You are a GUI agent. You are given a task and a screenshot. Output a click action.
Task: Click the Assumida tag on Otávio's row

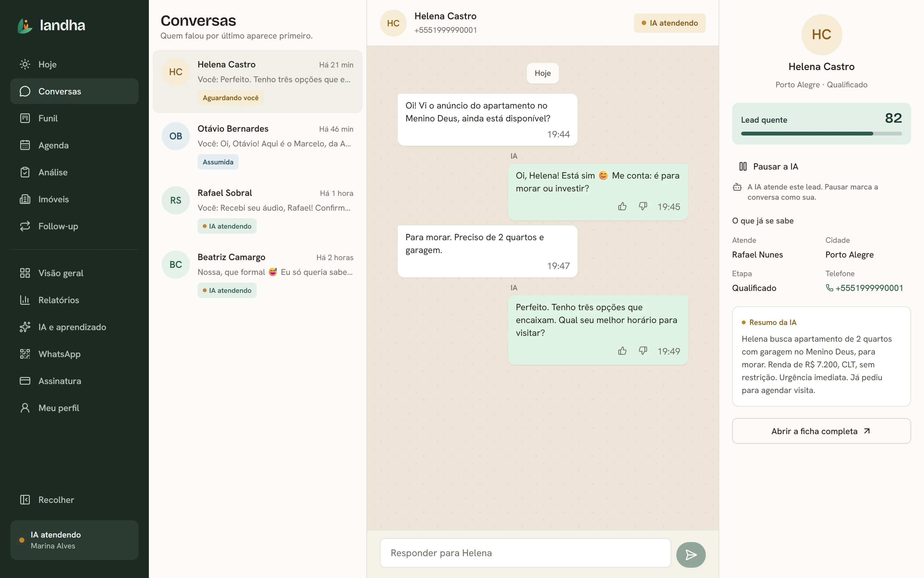218,162
